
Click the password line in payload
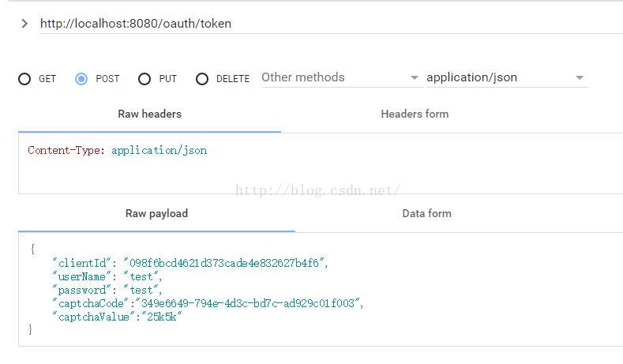coord(107,290)
